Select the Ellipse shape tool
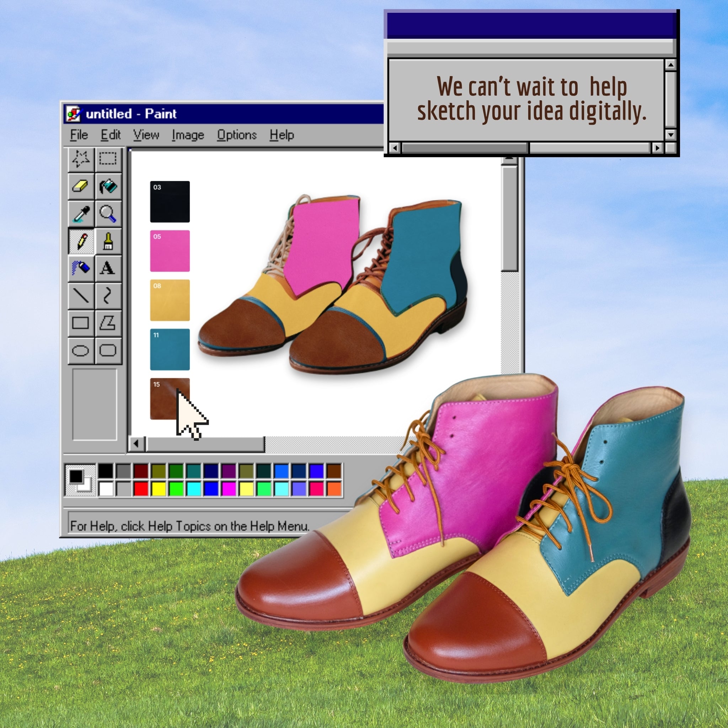Image resolution: width=728 pixels, height=728 pixels. tap(81, 351)
